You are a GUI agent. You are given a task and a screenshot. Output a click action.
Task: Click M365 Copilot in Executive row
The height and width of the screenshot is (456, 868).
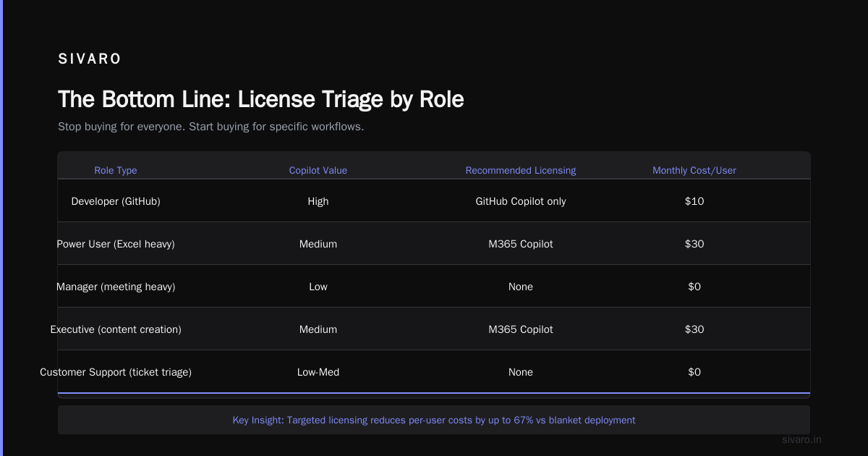click(x=521, y=329)
